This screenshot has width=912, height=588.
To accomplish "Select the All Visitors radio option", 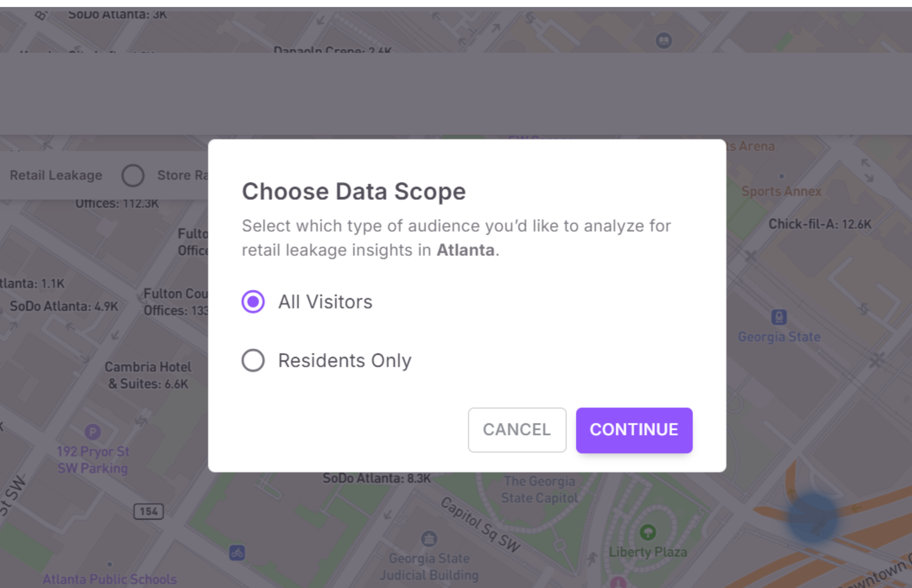I will (253, 302).
